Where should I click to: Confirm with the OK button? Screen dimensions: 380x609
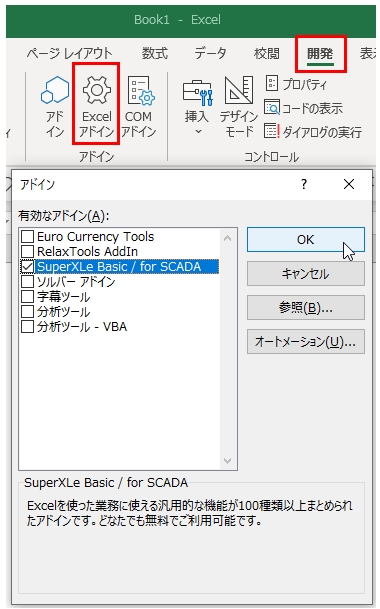click(x=306, y=240)
